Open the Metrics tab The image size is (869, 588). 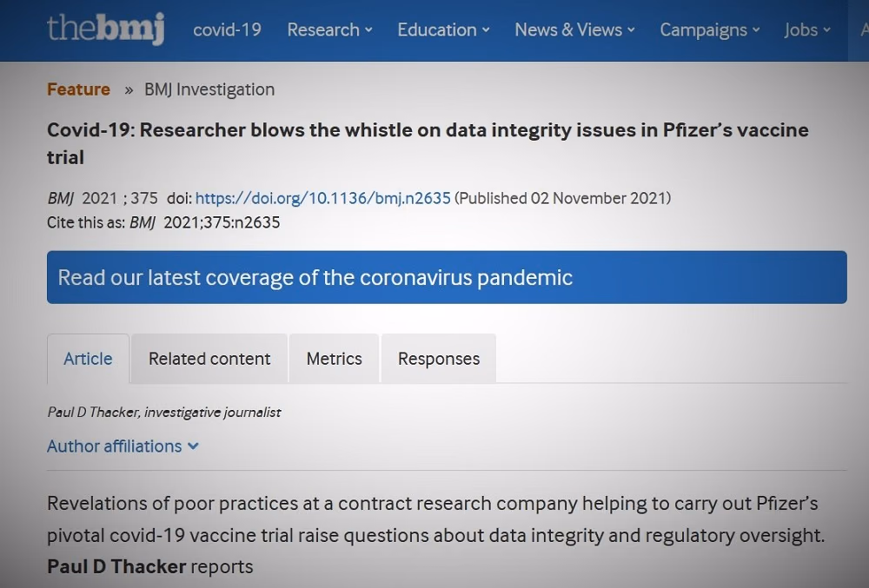(335, 359)
